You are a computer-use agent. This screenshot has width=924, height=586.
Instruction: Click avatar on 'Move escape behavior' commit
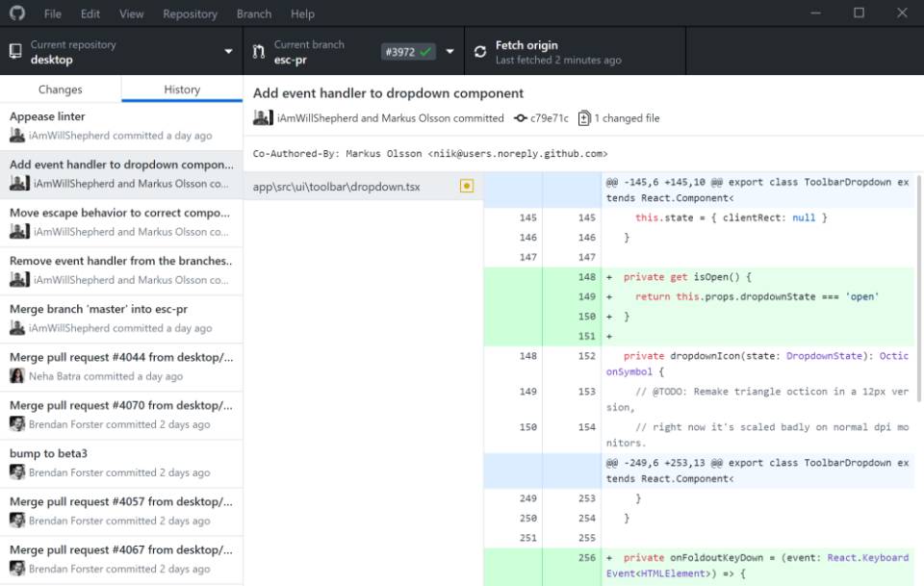[x=19, y=232]
